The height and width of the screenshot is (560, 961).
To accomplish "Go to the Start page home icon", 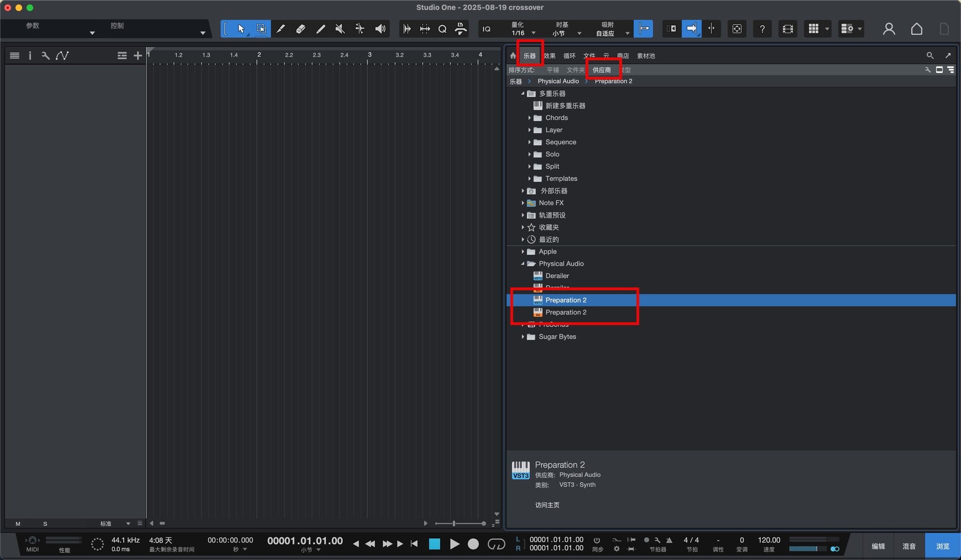I will [916, 29].
